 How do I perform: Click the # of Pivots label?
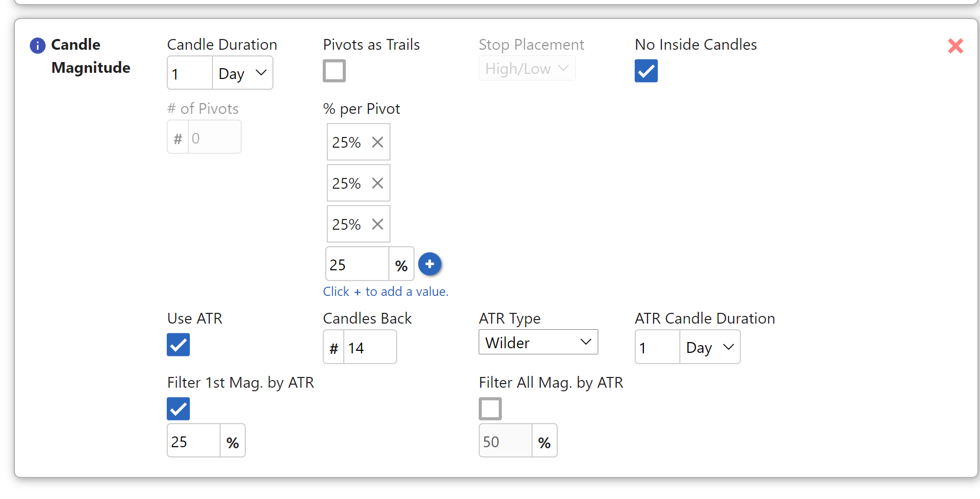click(x=203, y=109)
